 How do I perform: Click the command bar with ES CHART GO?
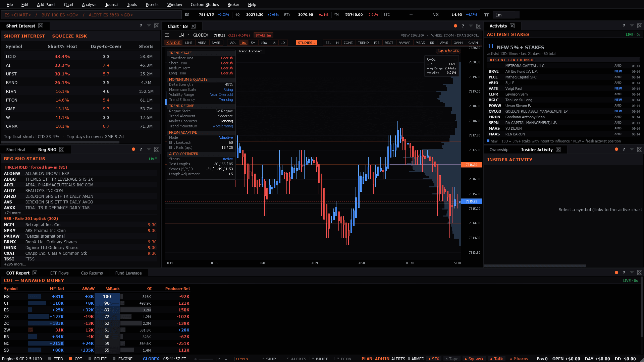[91, 15]
